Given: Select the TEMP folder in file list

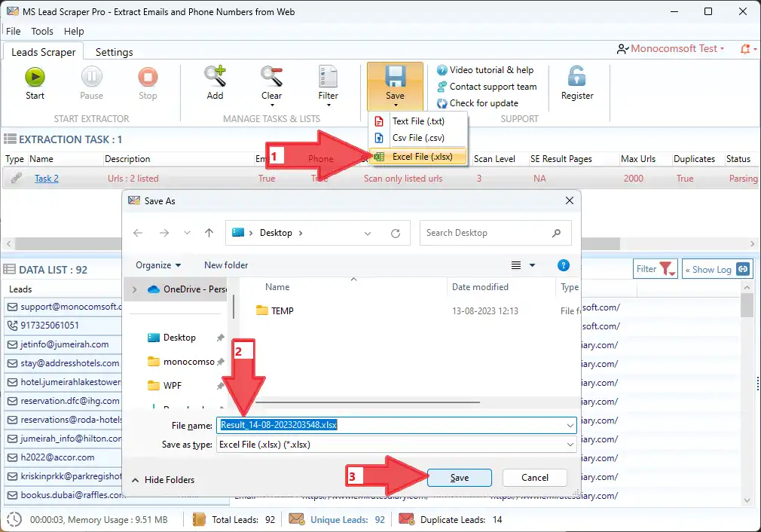Looking at the screenshot, I should [282, 310].
